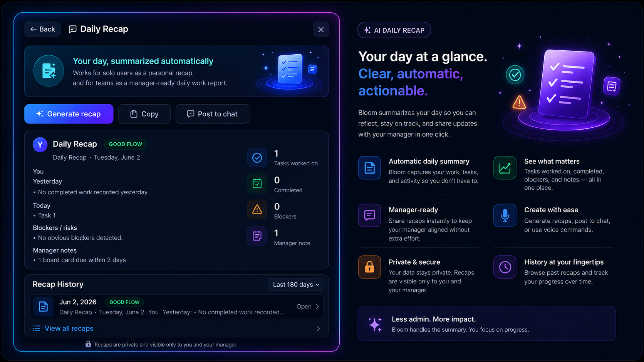Click the AI DAILY RECAP pill
This screenshot has height=362, width=644.
394,30
